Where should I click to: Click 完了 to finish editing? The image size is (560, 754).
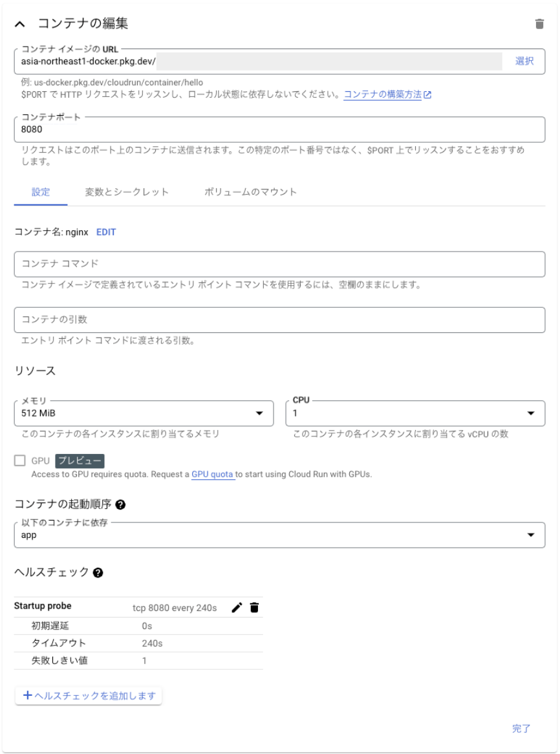pyautogui.click(x=521, y=729)
